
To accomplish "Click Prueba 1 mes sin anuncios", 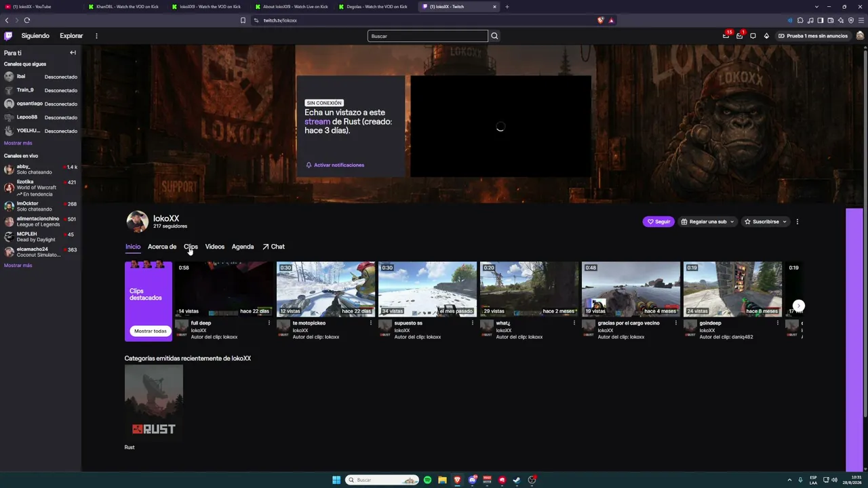I will (x=813, y=36).
